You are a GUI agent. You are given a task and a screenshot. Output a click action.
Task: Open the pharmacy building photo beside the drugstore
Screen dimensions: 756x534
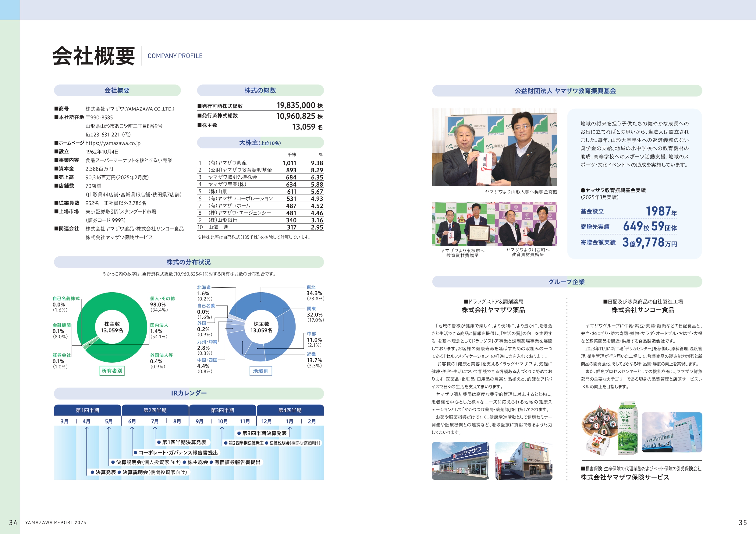click(x=524, y=461)
